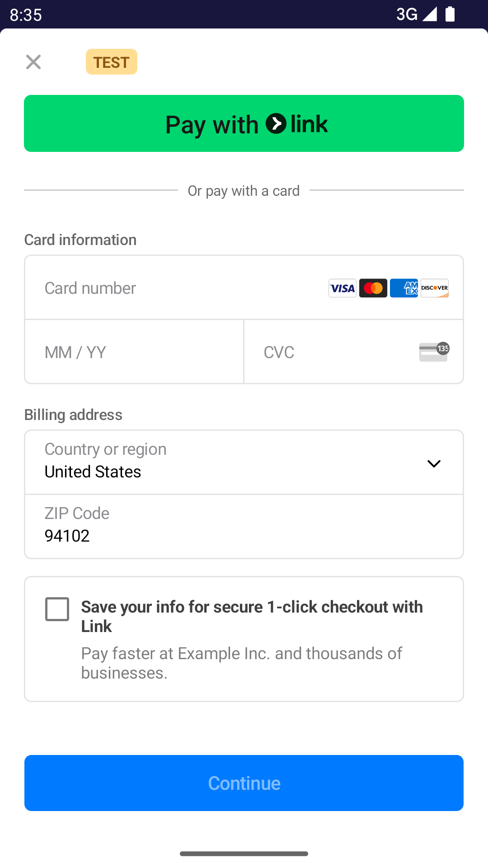Tap the Mastercard brand icon
The width and height of the screenshot is (488, 868).
click(373, 288)
